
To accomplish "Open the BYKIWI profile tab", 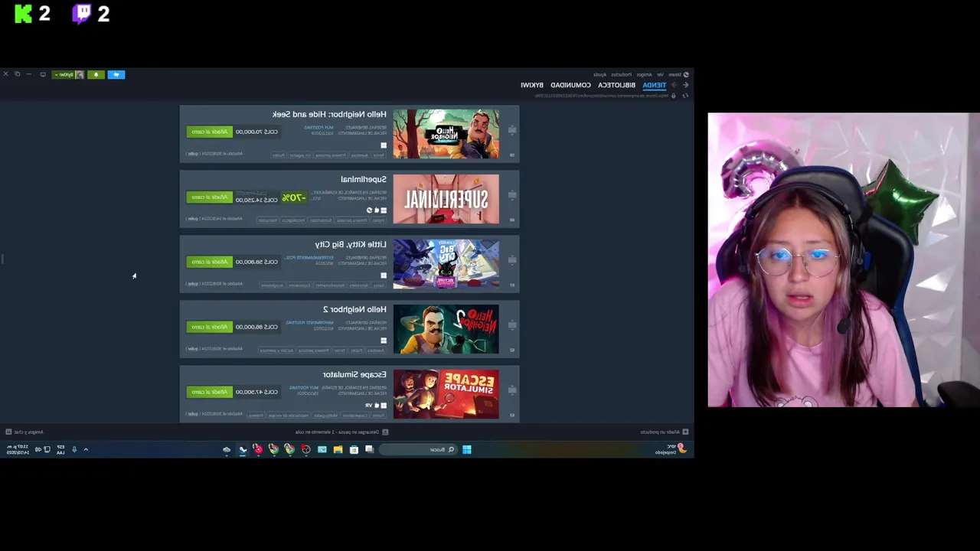I will (532, 85).
